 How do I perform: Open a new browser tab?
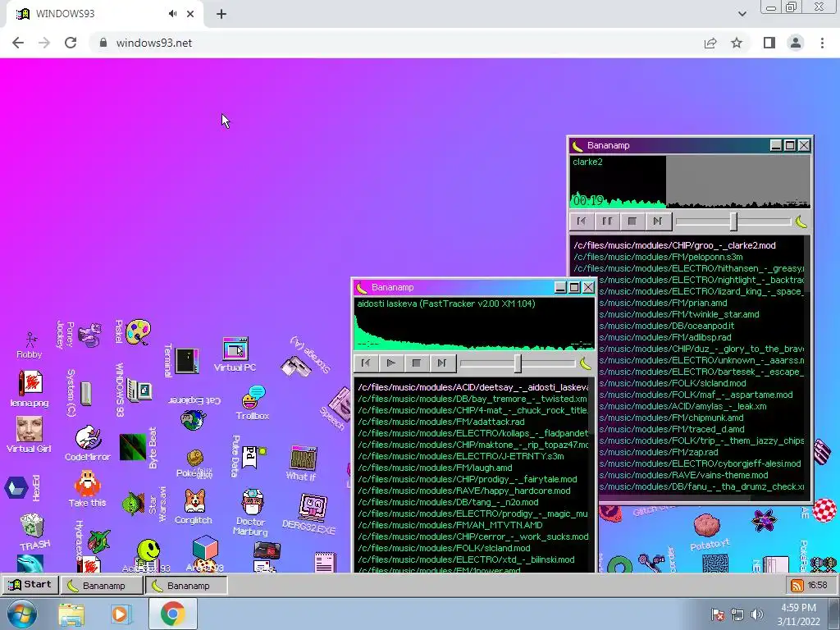coord(221,14)
